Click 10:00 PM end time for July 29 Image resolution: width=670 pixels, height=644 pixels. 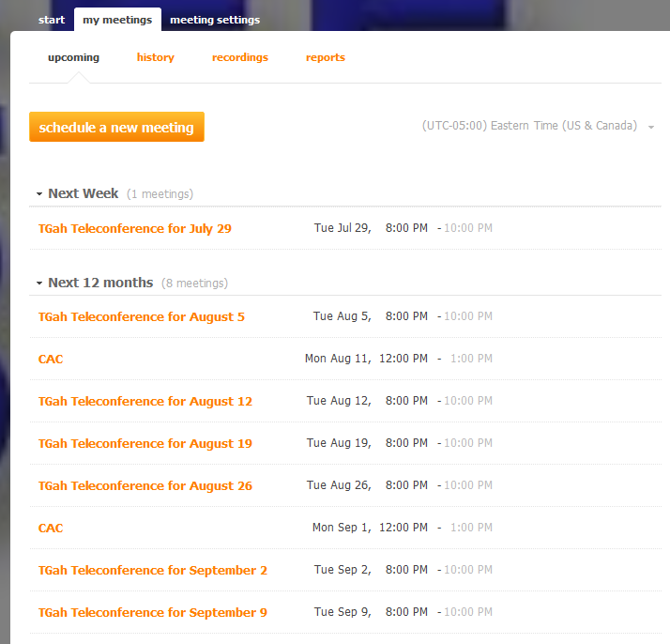tap(468, 228)
